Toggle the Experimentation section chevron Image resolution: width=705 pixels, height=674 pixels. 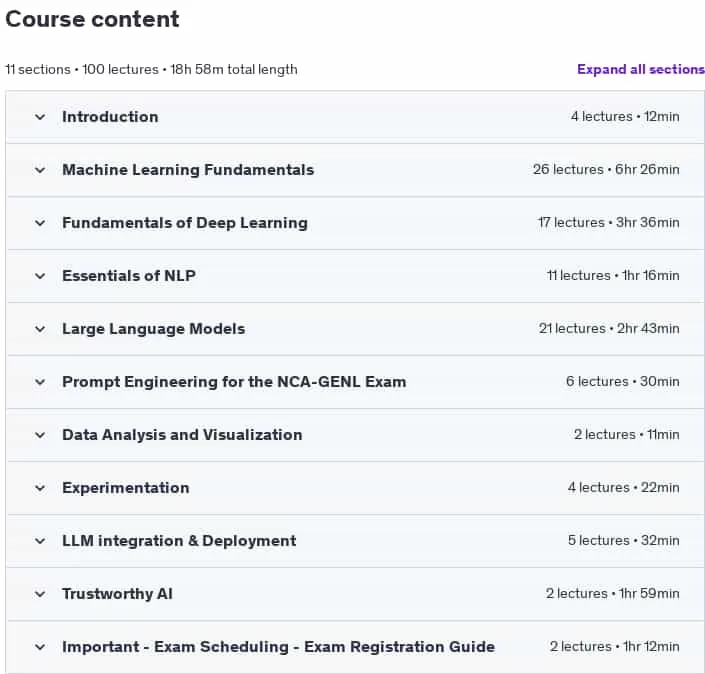click(40, 488)
